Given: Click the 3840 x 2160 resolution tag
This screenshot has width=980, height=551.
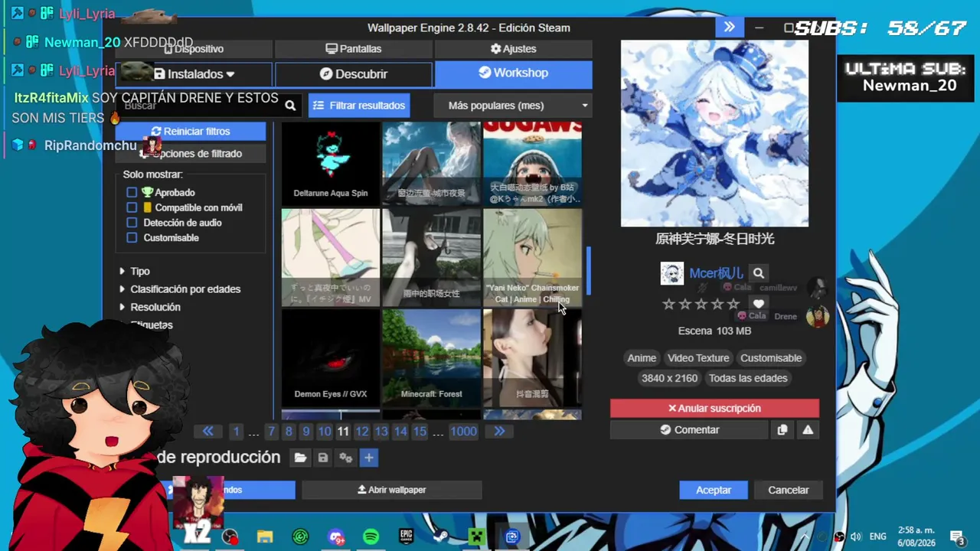Looking at the screenshot, I should pos(669,378).
